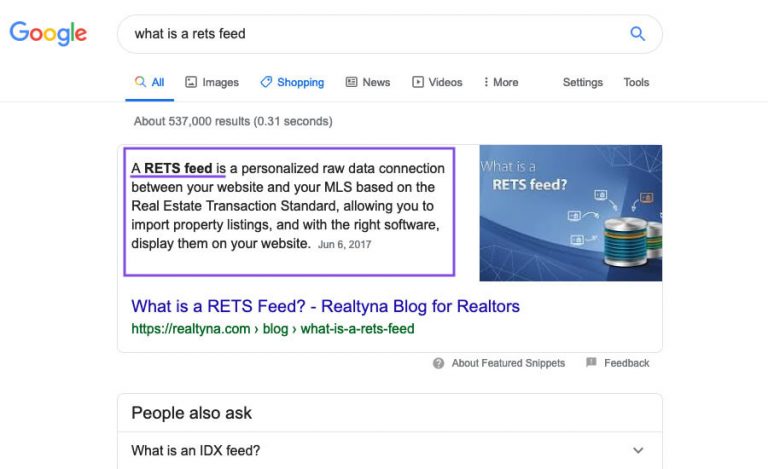Click the 'What is an IDX feed?' question

point(195,450)
